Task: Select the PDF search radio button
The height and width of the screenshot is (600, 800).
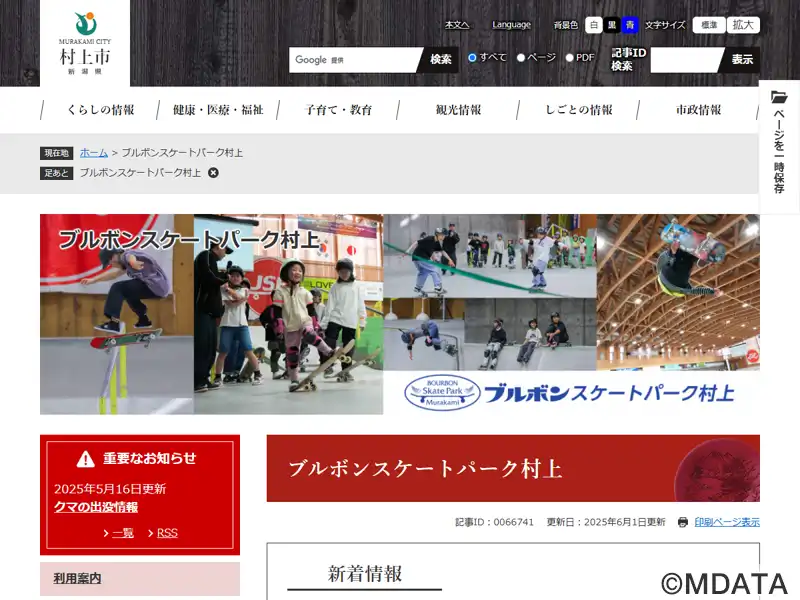Action: coord(569,58)
